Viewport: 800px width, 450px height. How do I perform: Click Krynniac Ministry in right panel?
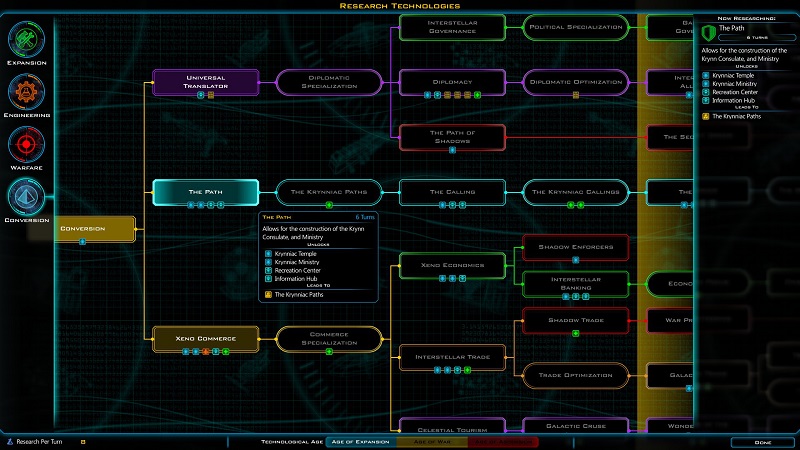735,84
